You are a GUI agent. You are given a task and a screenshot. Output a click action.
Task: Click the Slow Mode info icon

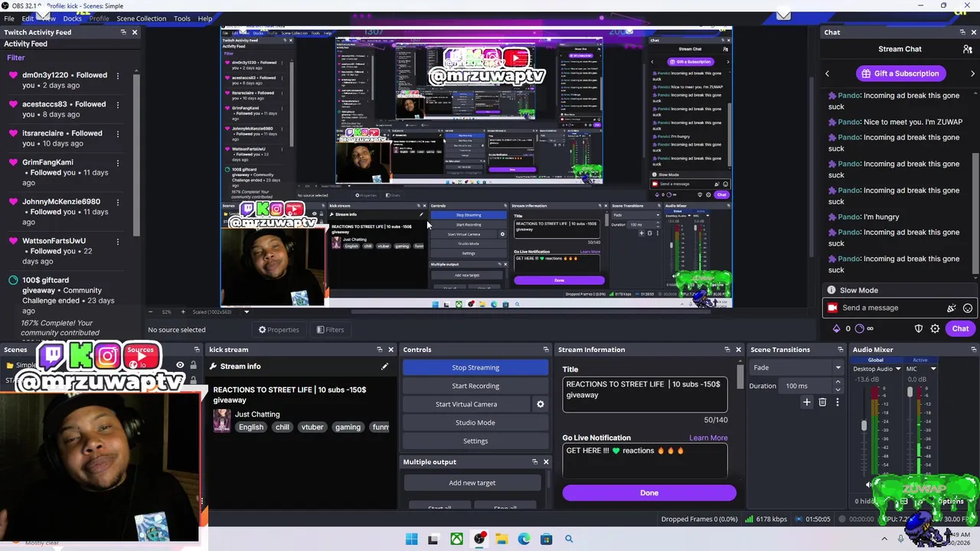[831, 290]
